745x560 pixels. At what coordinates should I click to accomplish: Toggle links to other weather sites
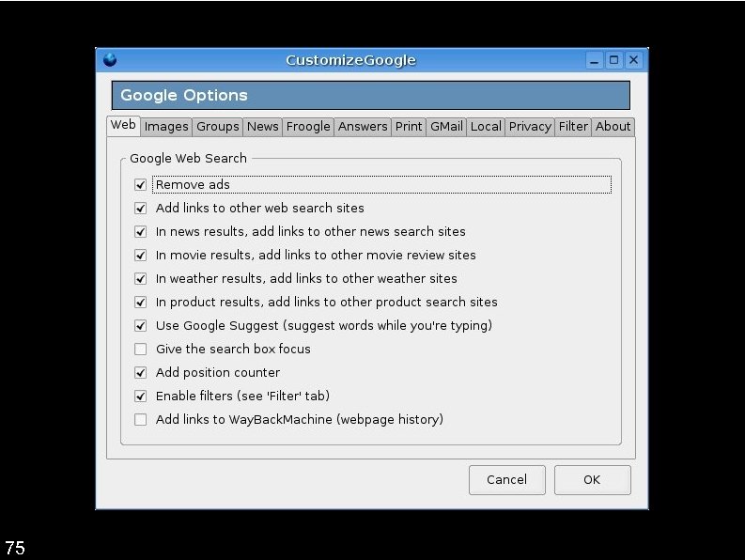[x=141, y=279]
